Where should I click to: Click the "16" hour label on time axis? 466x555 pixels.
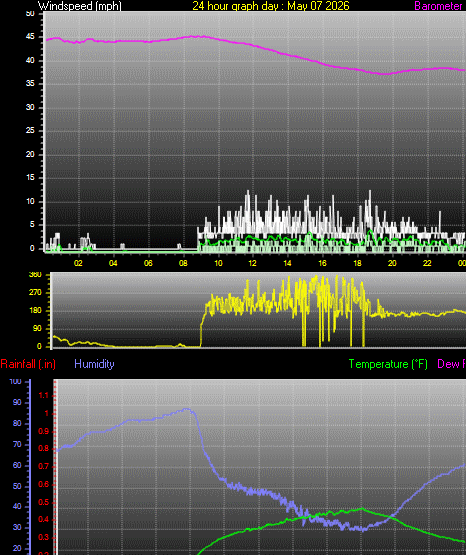point(322,263)
